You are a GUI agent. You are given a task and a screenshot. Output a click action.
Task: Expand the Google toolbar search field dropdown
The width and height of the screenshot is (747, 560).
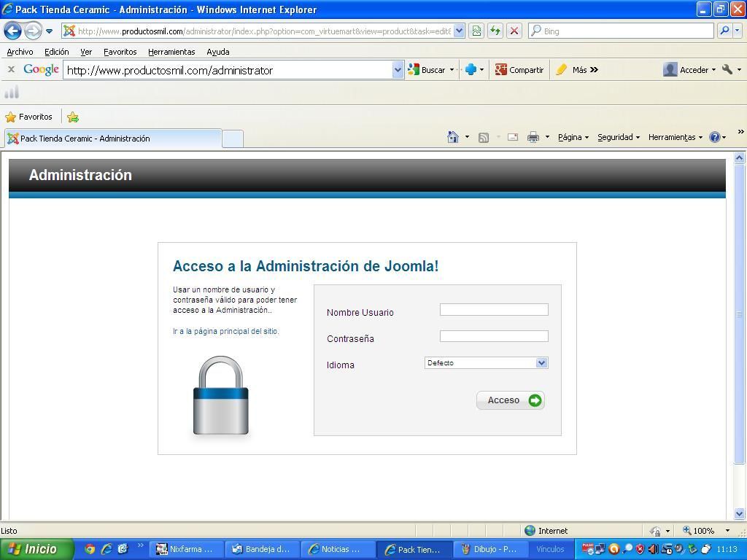tap(398, 70)
